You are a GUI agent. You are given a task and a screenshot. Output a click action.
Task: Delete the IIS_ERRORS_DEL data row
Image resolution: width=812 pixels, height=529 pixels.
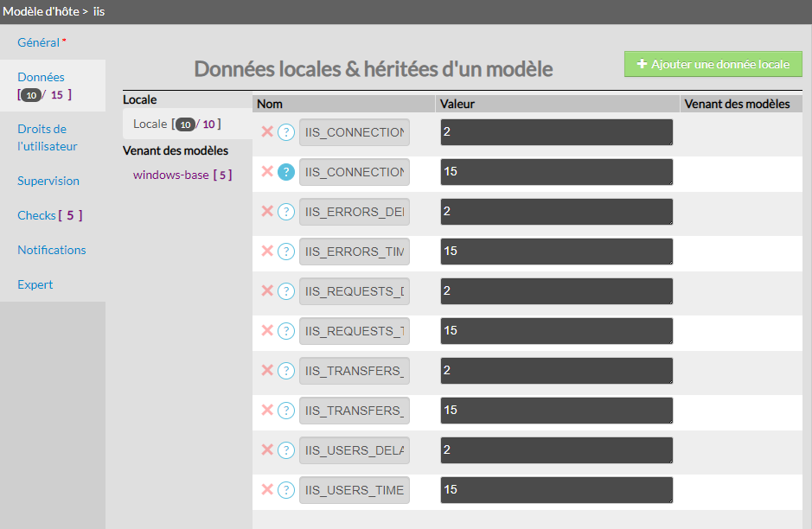click(267, 211)
